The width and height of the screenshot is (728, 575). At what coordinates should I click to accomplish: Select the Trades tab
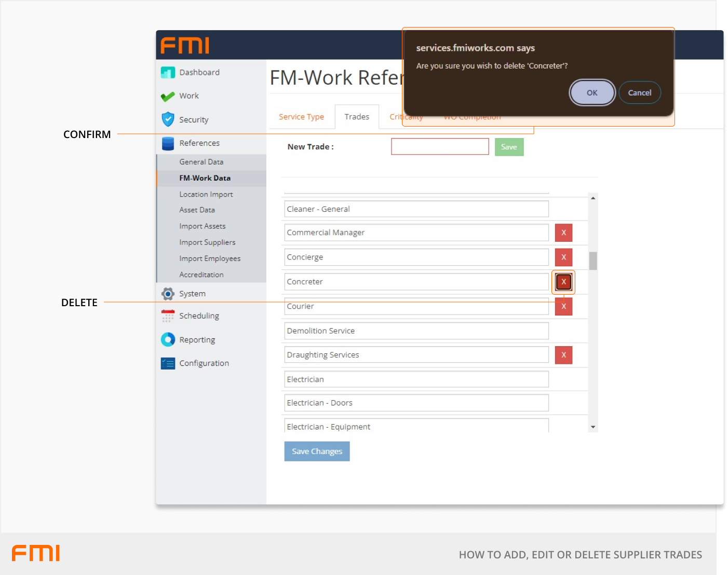[357, 117]
